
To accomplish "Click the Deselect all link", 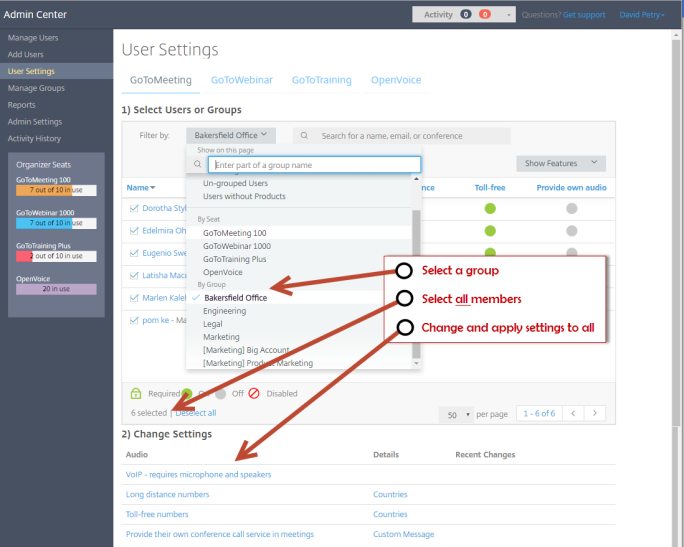I will (x=196, y=413).
